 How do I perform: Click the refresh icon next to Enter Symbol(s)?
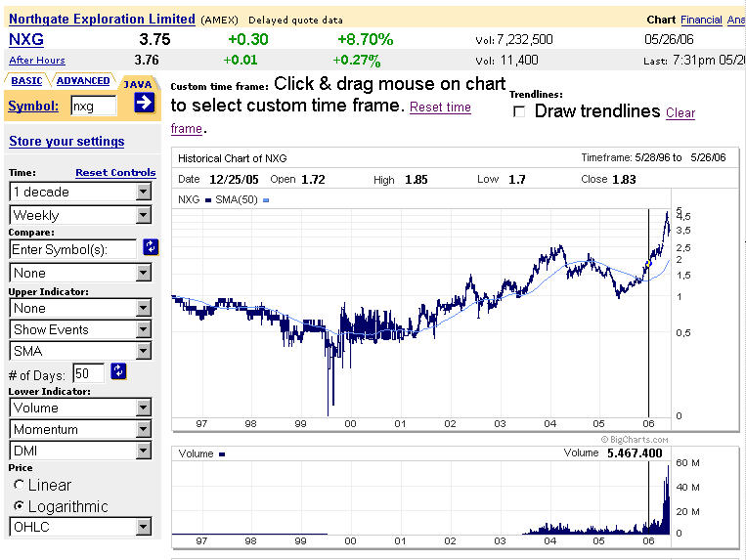pos(151,247)
